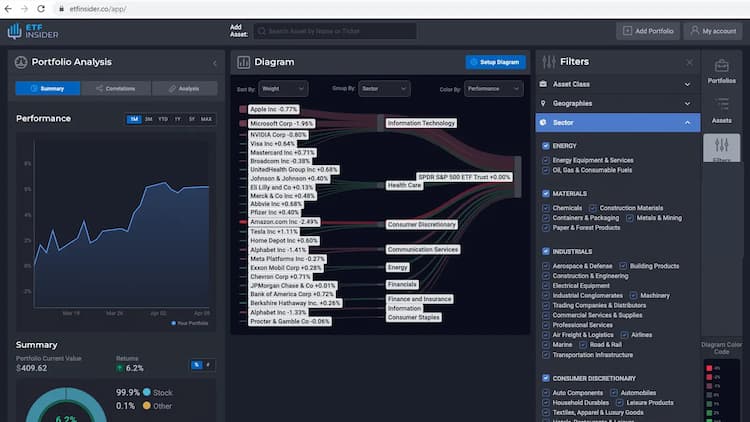Click the Filters sliders icon in header

click(x=549, y=62)
